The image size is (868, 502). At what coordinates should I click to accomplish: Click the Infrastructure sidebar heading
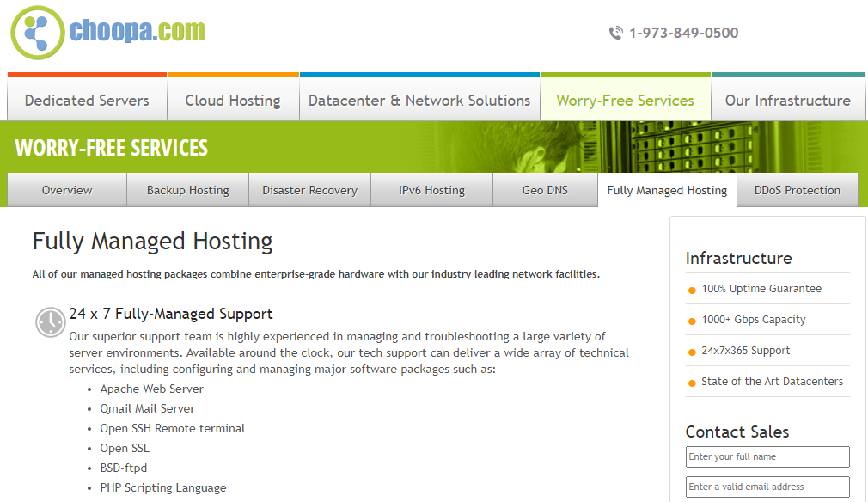pos(738,258)
